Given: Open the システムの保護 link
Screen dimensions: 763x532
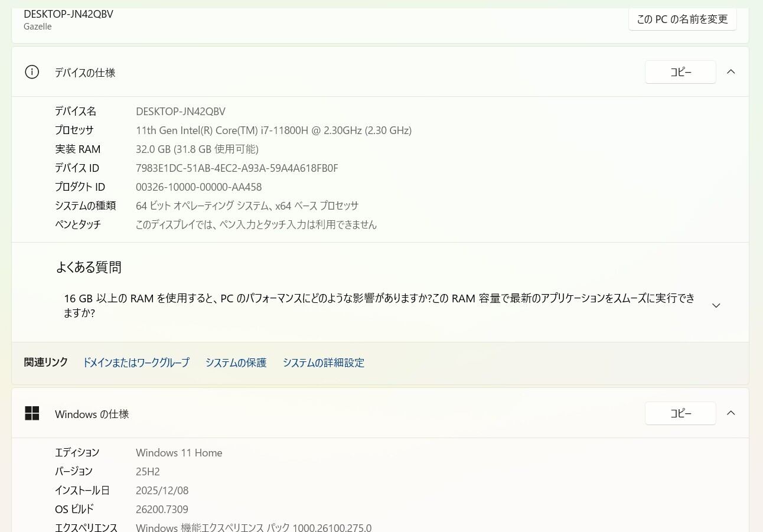Looking at the screenshot, I should pyautogui.click(x=236, y=363).
